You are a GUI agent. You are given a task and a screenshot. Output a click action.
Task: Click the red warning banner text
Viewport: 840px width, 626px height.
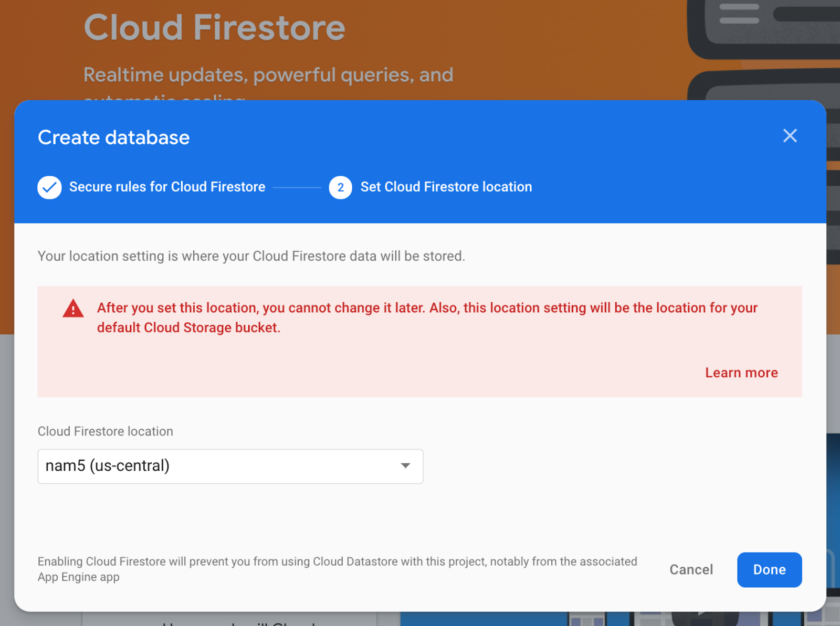[x=426, y=317]
